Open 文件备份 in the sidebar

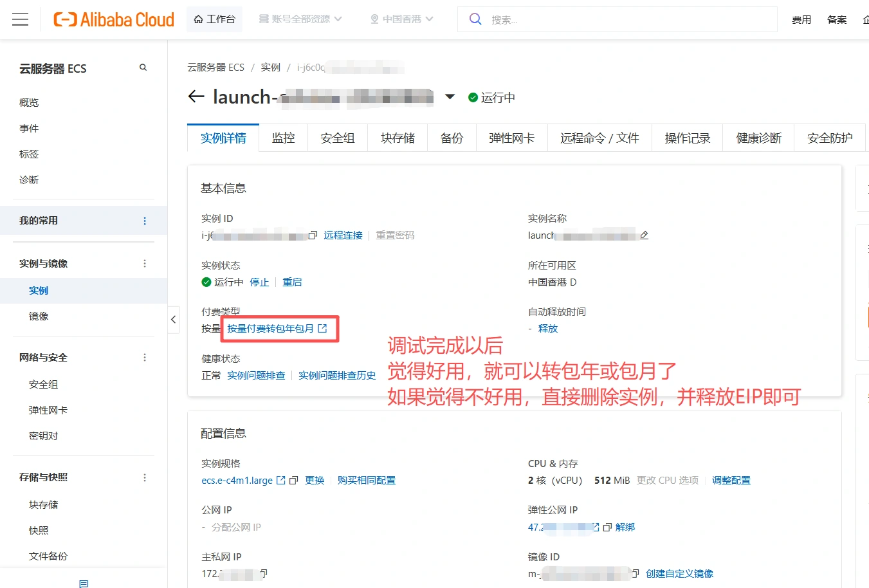[x=48, y=556]
